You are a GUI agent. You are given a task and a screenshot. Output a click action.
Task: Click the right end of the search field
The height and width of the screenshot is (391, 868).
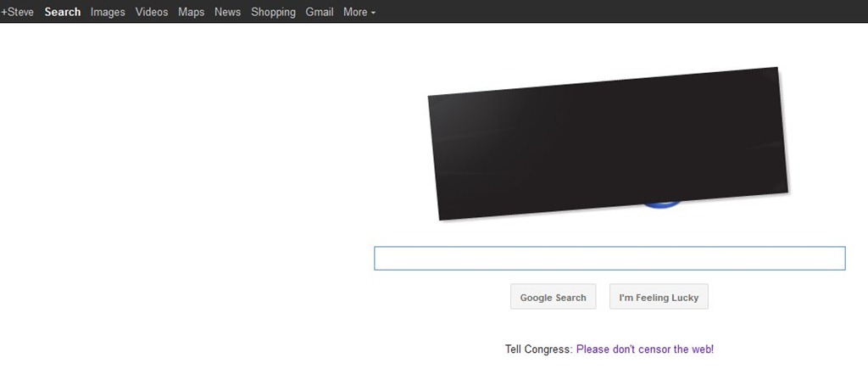tap(835, 259)
